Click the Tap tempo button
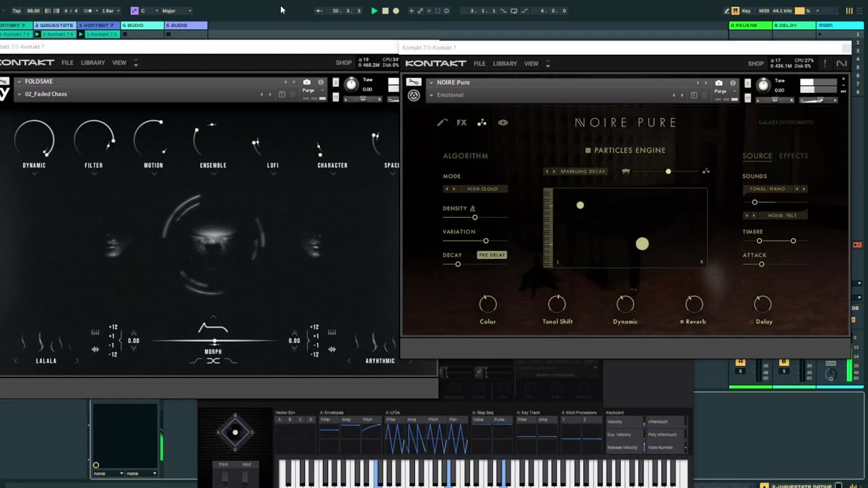Viewport: 868px width, 488px height. click(x=16, y=11)
